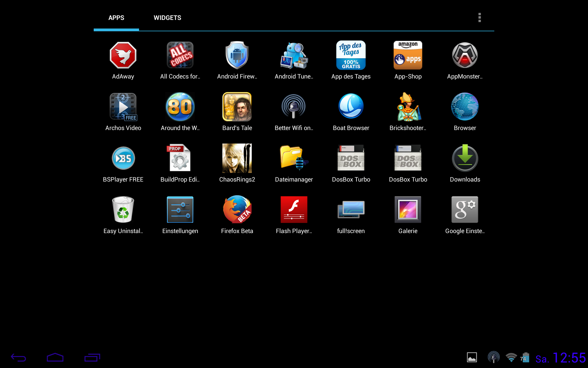Launch Archos Video player

pyautogui.click(x=123, y=107)
